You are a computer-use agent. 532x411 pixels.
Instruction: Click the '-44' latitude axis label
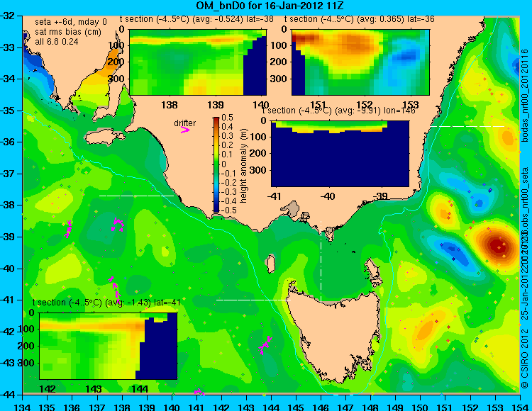8,395
